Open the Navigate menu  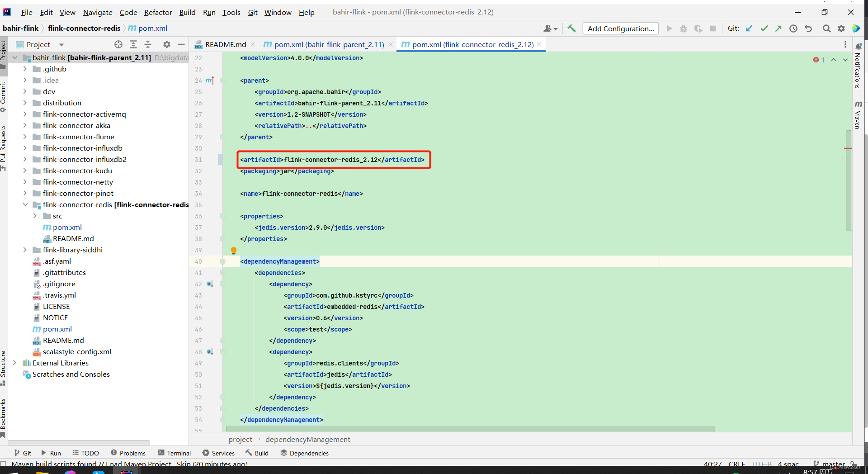pyautogui.click(x=98, y=12)
